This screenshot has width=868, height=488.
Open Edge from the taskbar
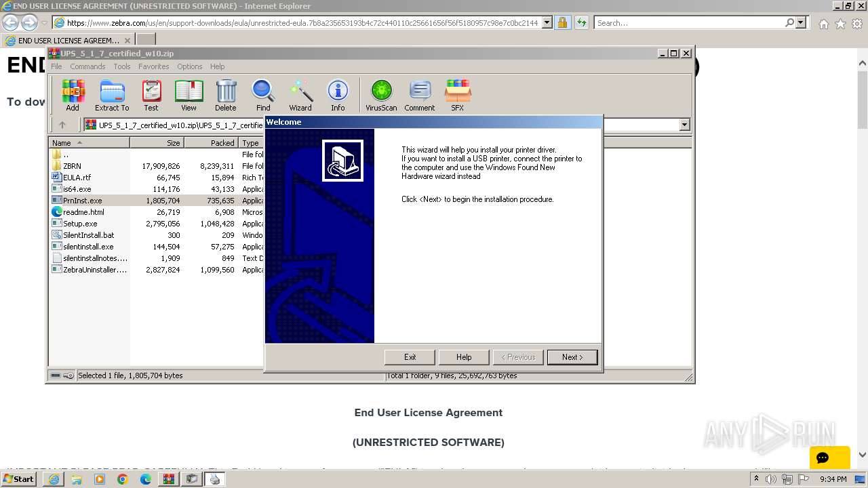[x=145, y=479]
